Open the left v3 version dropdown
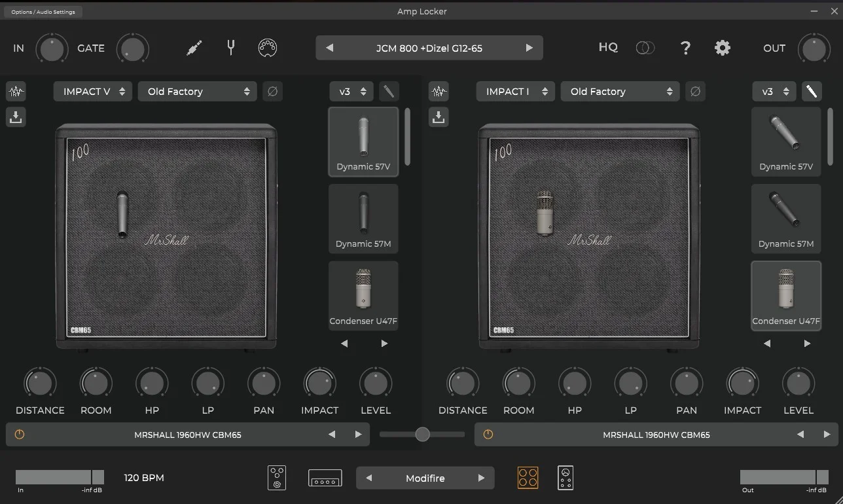The width and height of the screenshot is (843, 504). [351, 92]
